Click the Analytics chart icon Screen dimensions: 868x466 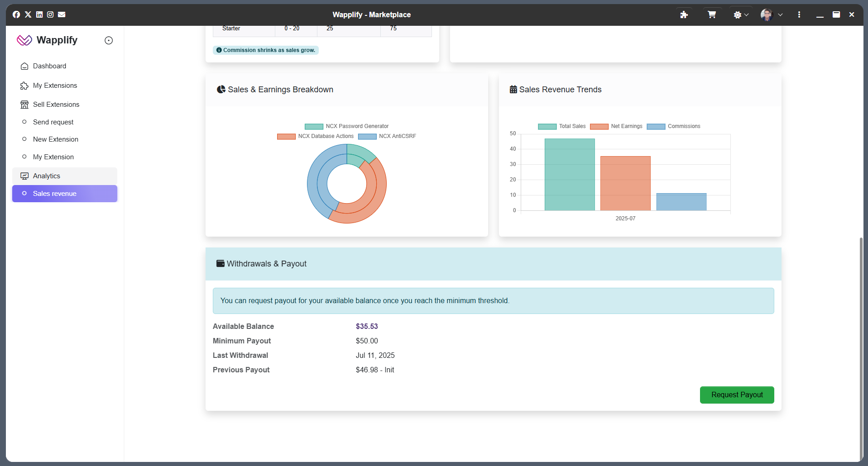(x=24, y=176)
